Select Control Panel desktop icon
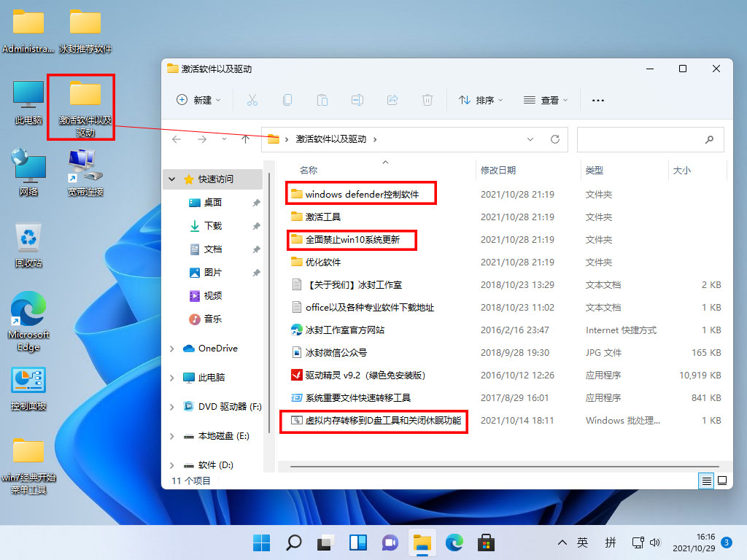This screenshot has width=747, height=560. [28, 389]
